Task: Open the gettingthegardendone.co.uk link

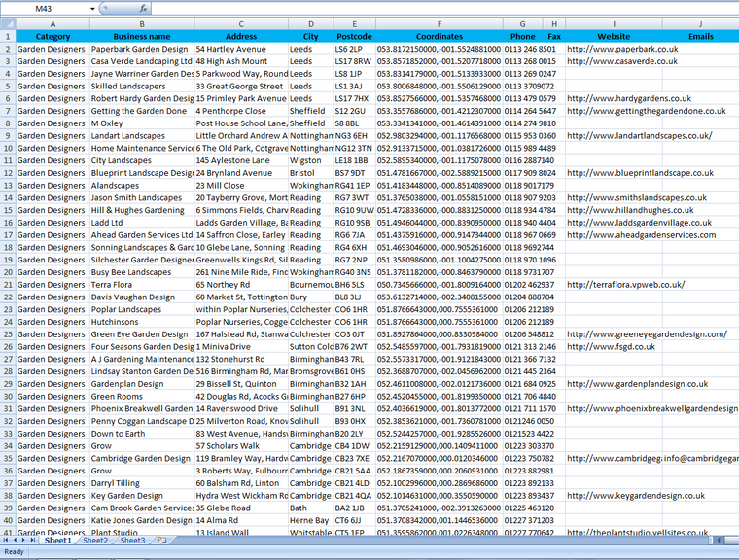Action: 647,111
